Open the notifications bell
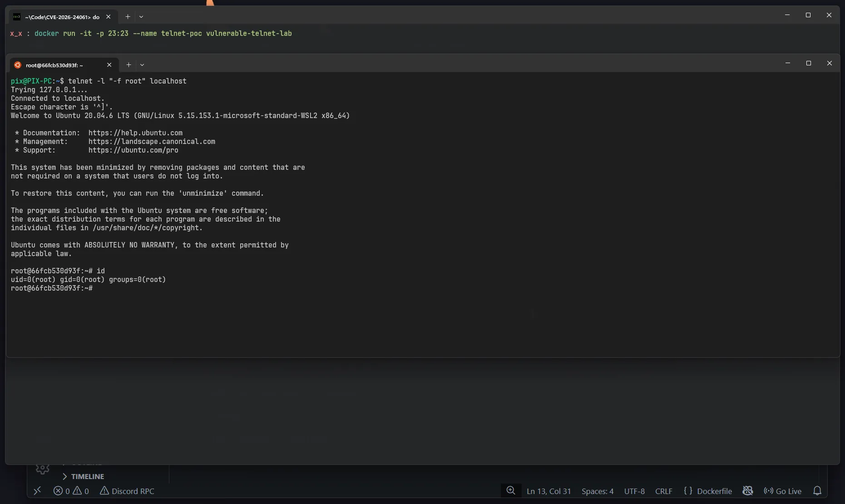Screen dimensions: 845x504 tap(817, 491)
